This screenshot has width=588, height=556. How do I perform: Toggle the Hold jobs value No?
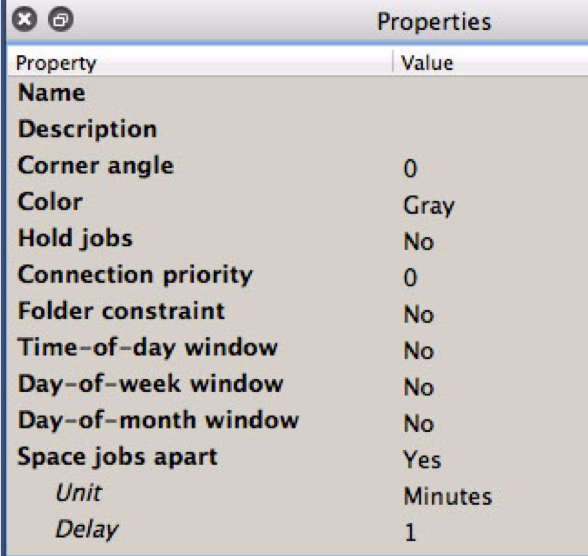coord(419,241)
